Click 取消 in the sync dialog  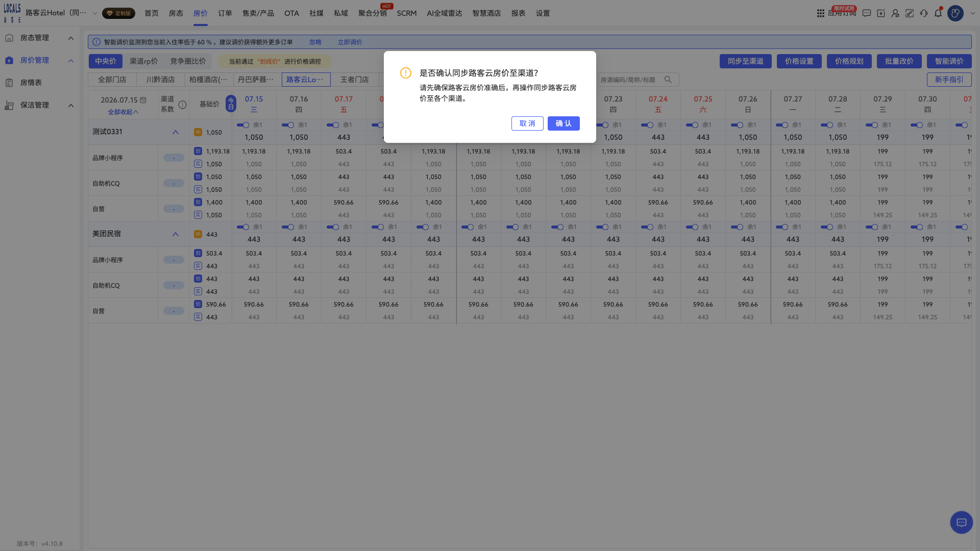click(x=527, y=123)
